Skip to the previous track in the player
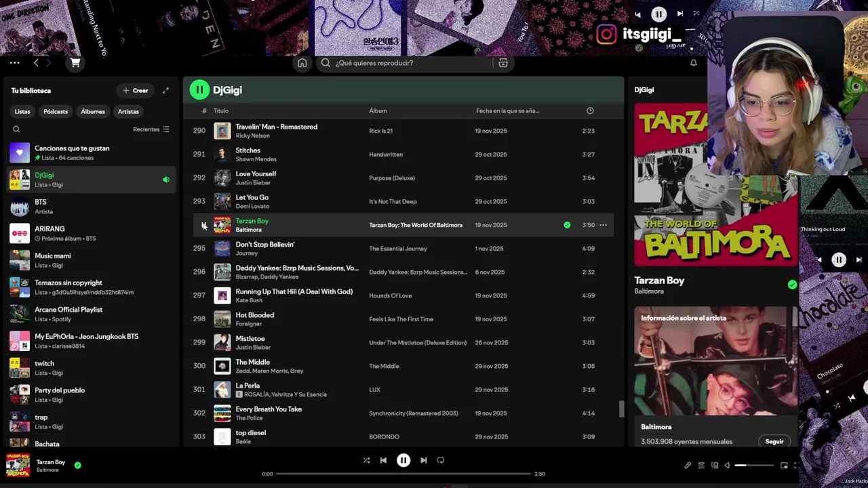 pyautogui.click(x=383, y=460)
